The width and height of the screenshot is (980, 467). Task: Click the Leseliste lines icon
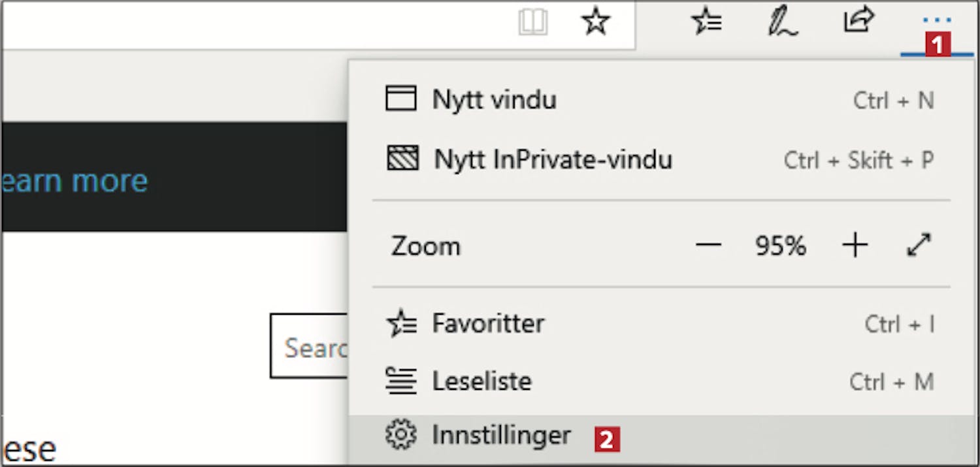click(401, 381)
